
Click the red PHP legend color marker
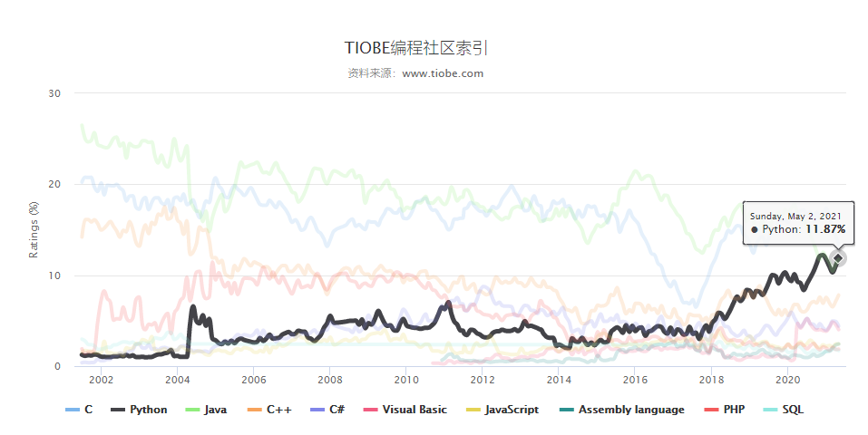(713, 411)
